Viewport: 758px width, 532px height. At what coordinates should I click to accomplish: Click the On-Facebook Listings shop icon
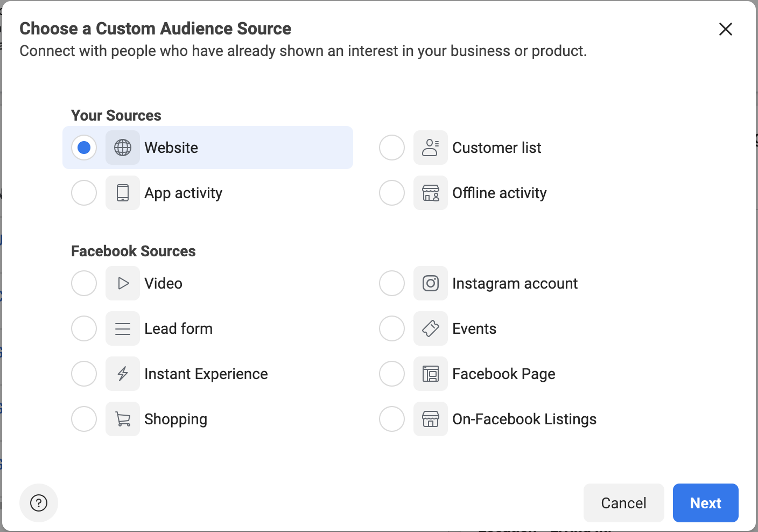tap(431, 419)
